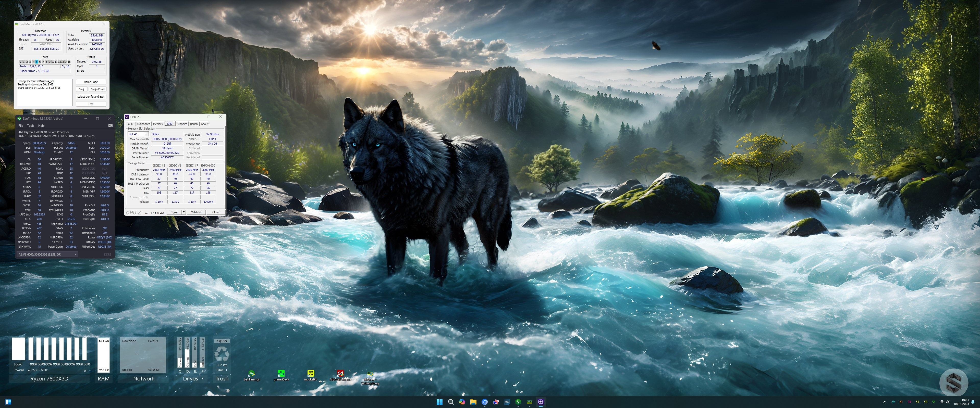Screen dimensions: 980x408
Task: Click the Validate button in CPU-Z
Action: pos(196,212)
